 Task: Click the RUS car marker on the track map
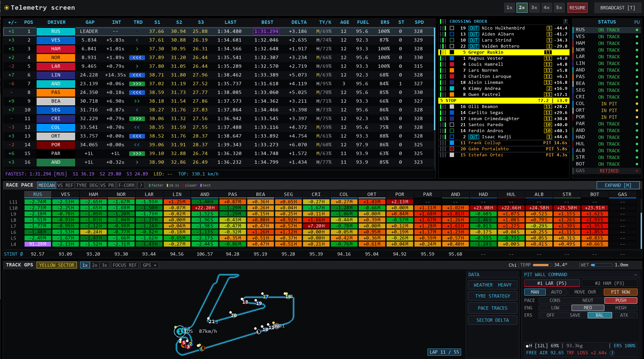click(x=180, y=331)
